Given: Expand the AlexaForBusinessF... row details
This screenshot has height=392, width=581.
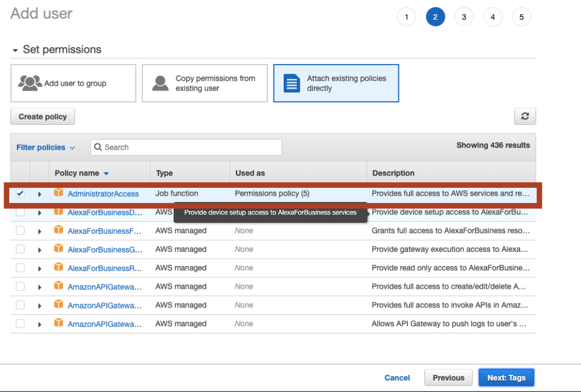Looking at the screenshot, I should click(x=40, y=231).
